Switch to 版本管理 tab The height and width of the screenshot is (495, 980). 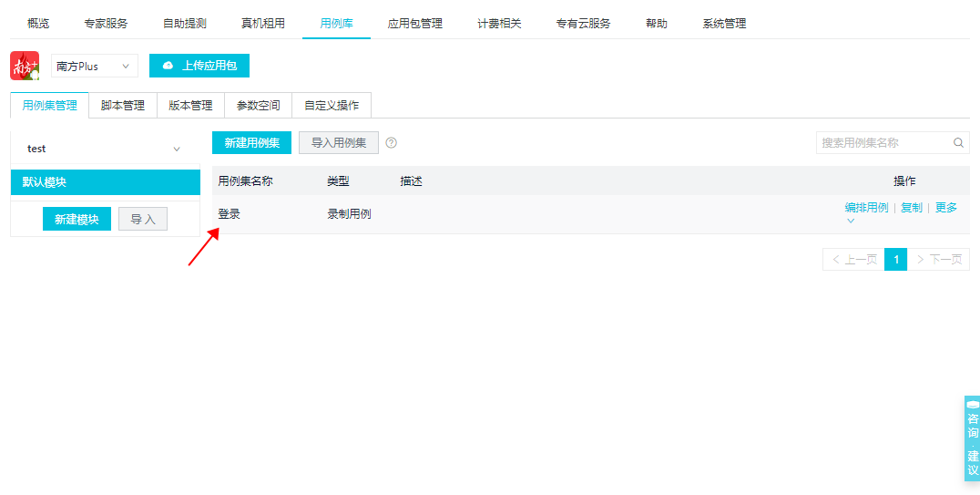pyautogui.click(x=190, y=105)
